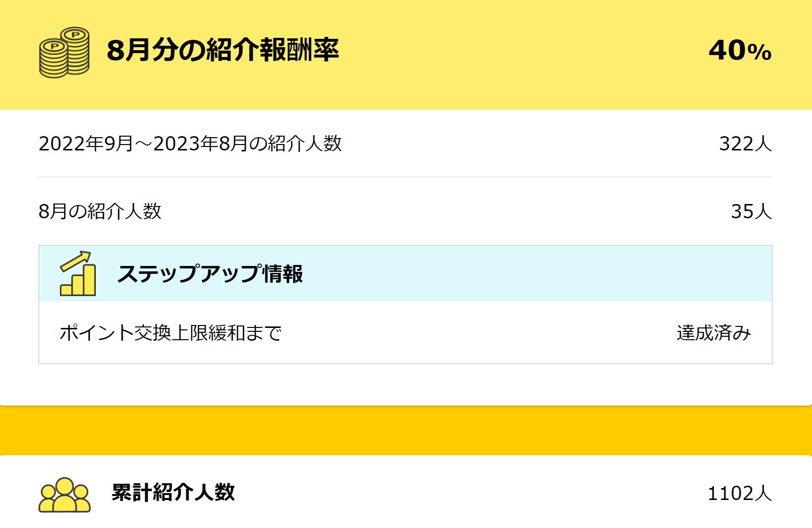Screen dimensions: 812x528
Task: Click the 1102人 cumulative total
Action: [739, 493]
